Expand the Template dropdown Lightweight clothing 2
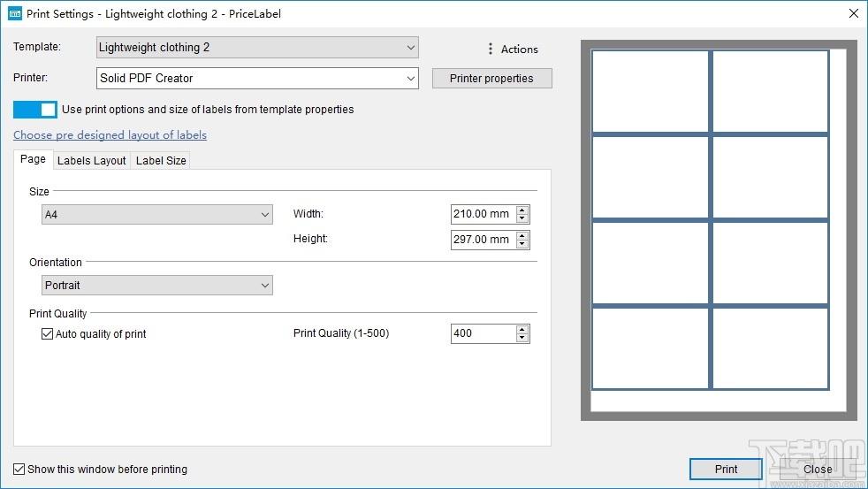Image resolution: width=868 pixels, height=489 pixels. pyautogui.click(x=257, y=48)
